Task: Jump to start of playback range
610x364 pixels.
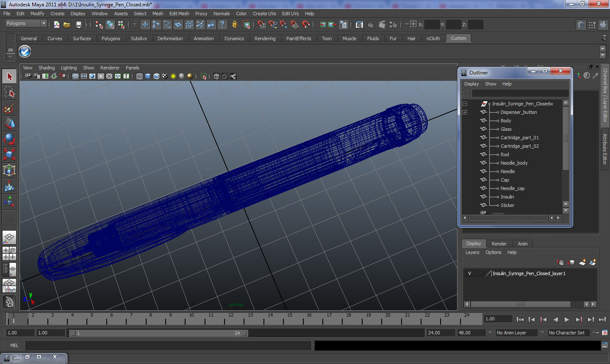Action: pos(520,320)
